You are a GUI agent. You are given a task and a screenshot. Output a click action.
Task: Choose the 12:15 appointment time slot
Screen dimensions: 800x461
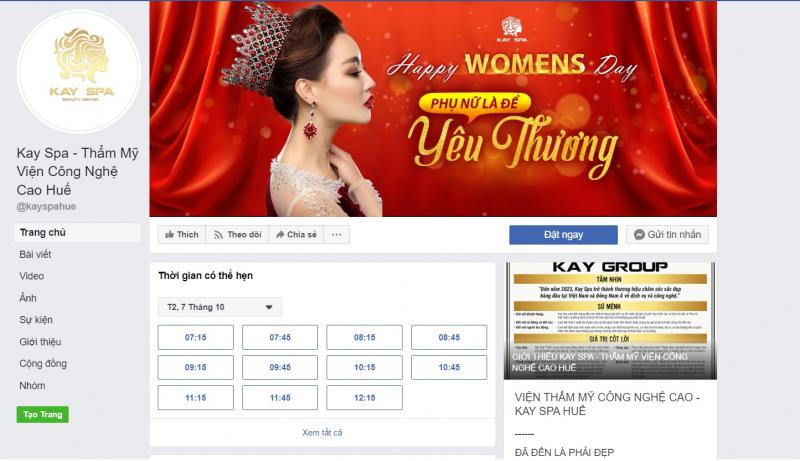364,397
